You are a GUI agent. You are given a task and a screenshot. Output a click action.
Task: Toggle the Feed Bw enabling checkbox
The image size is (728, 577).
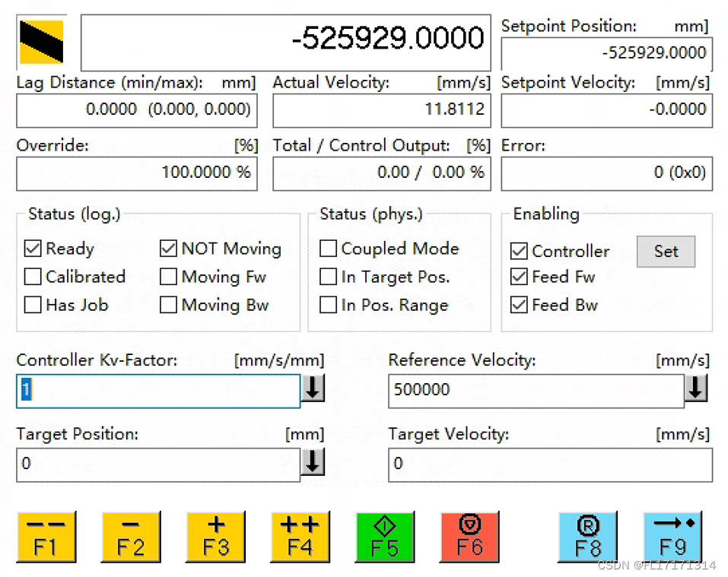tap(519, 305)
